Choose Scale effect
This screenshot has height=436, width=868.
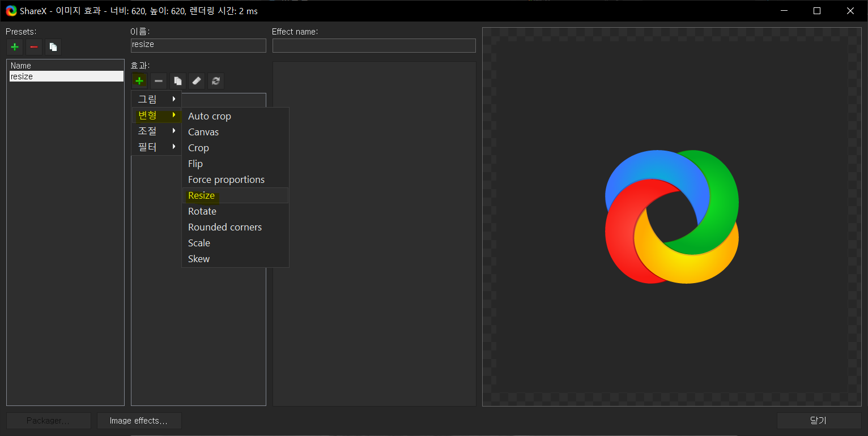click(x=235, y=243)
